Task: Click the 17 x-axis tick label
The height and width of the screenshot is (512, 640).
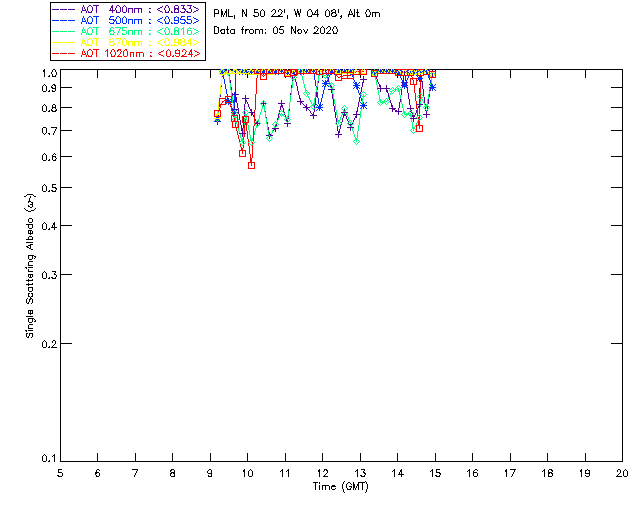Action: click(x=510, y=473)
